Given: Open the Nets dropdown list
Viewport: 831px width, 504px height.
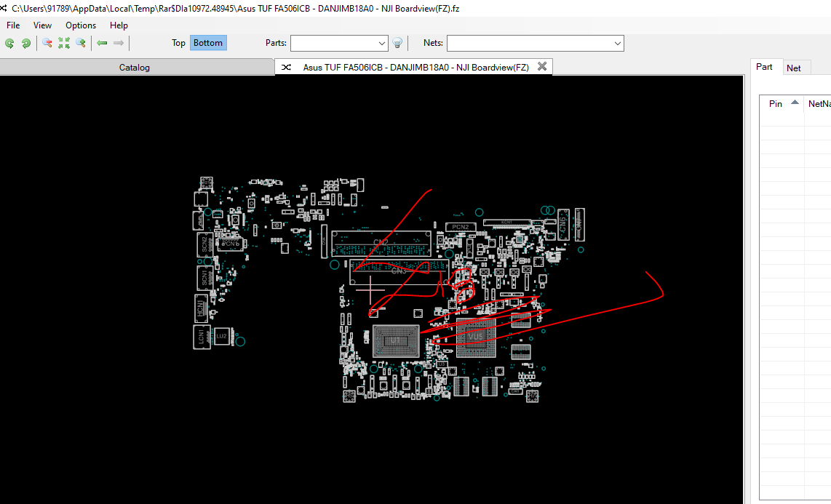Looking at the screenshot, I should [617, 44].
